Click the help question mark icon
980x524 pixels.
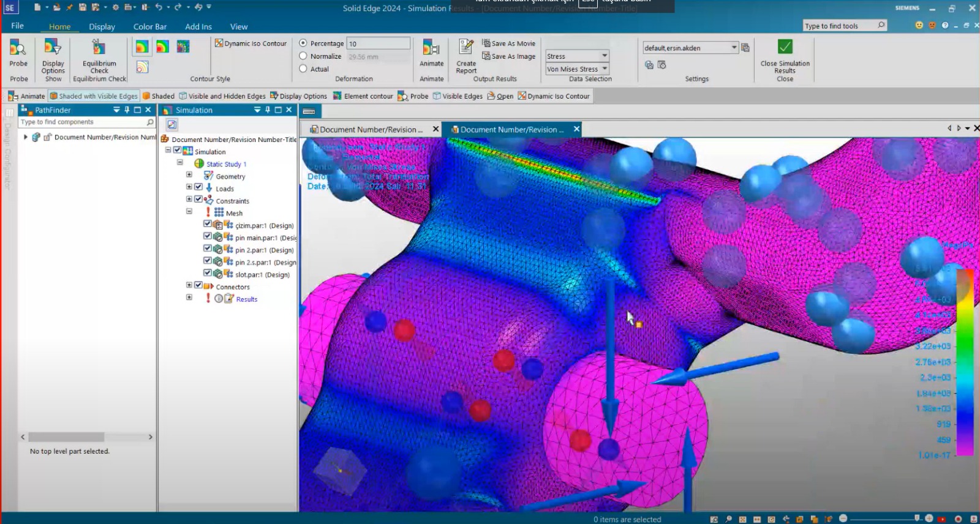pyautogui.click(x=945, y=25)
